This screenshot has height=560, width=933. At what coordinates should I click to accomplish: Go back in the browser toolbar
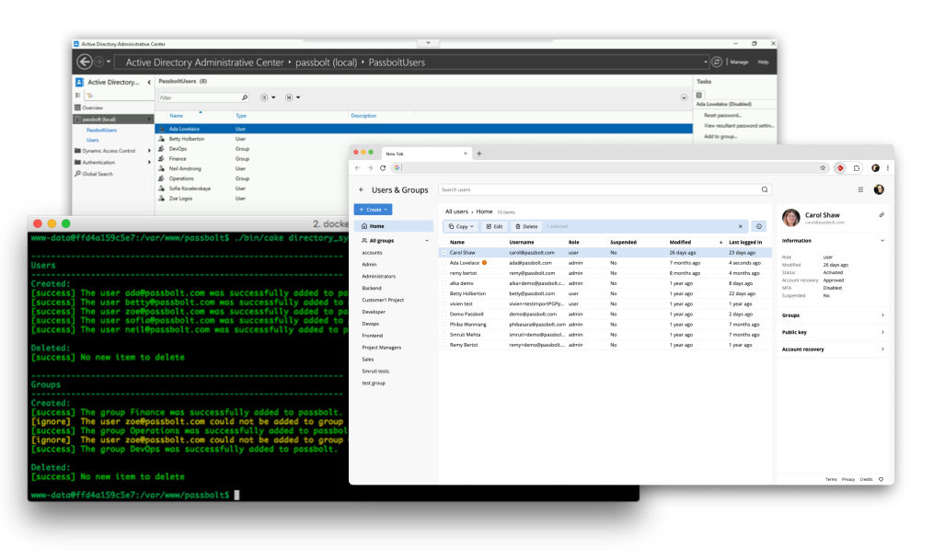pos(358,168)
